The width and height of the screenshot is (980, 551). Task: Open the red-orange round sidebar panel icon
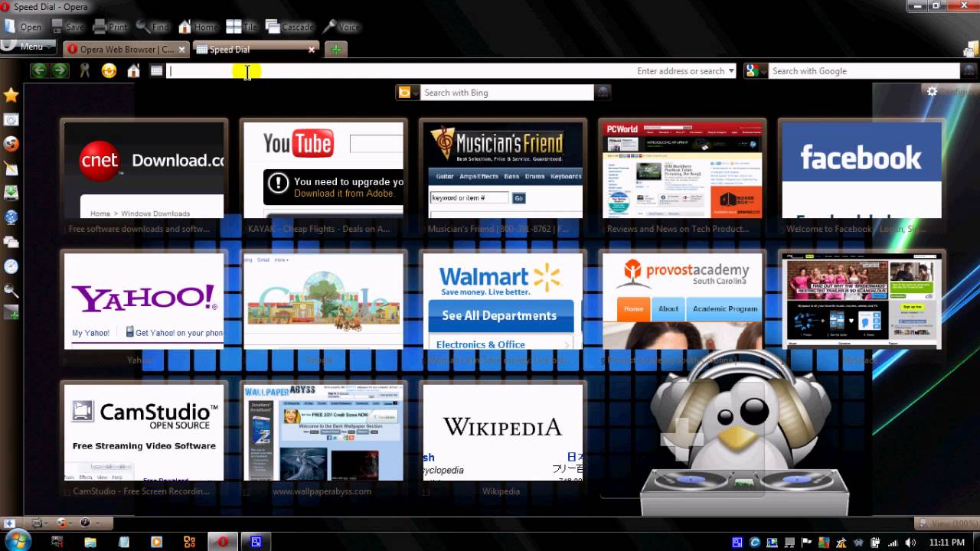[11, 144]
